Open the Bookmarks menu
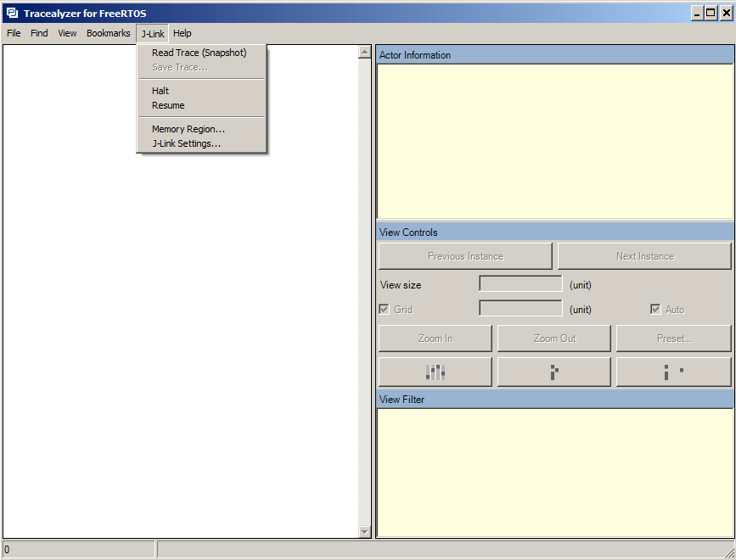736x560 pixels. point(109,33)
